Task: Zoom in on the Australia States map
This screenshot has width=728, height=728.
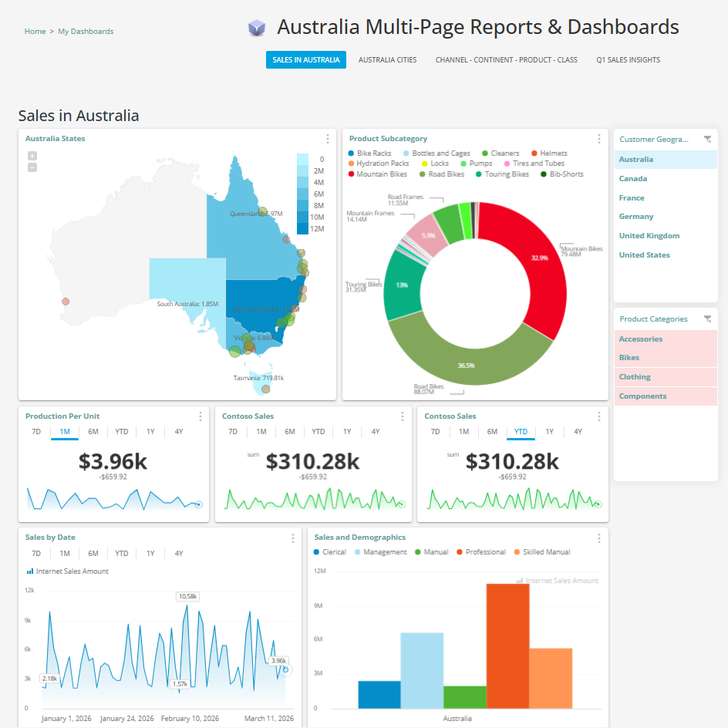Action: (32, 156)
